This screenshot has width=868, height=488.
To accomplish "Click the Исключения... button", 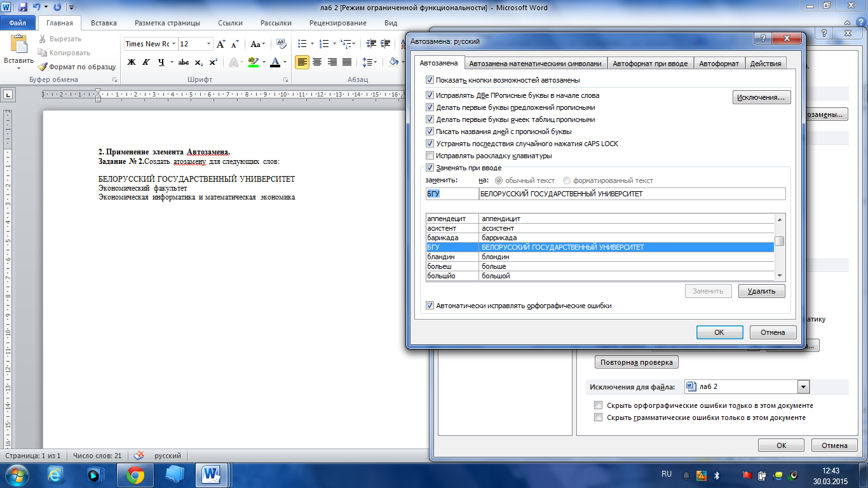I will click(761, 98).
